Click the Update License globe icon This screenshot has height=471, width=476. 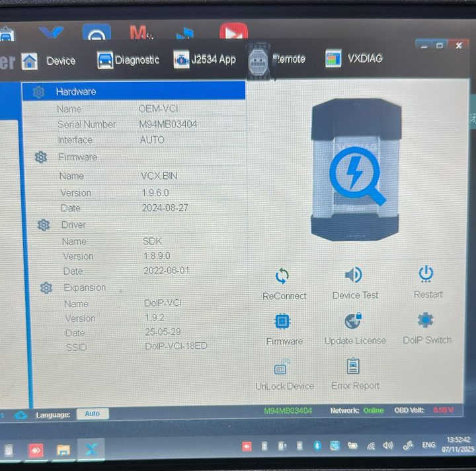354,321
